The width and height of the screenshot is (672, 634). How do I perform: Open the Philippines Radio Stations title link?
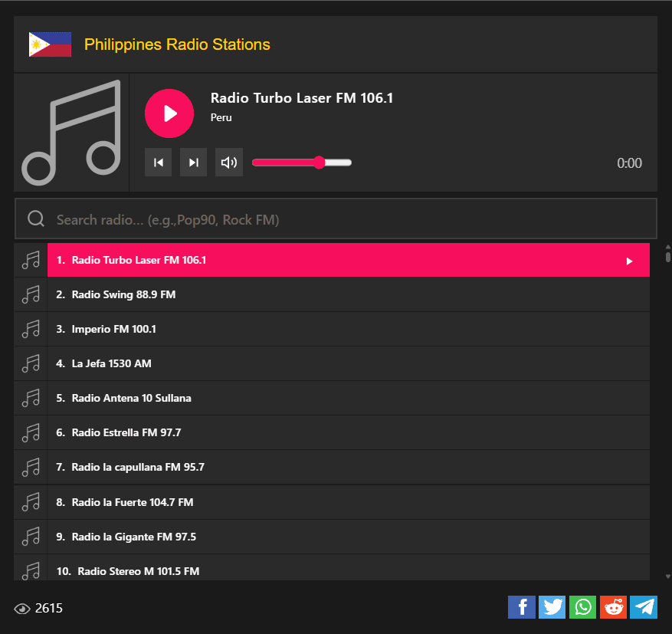click(x=177, y=44)
